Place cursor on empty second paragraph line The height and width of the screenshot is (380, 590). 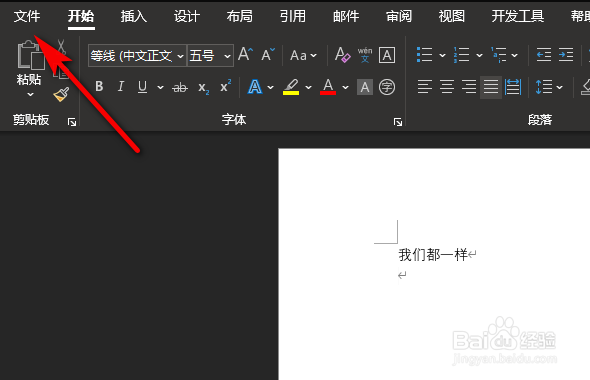402,275
